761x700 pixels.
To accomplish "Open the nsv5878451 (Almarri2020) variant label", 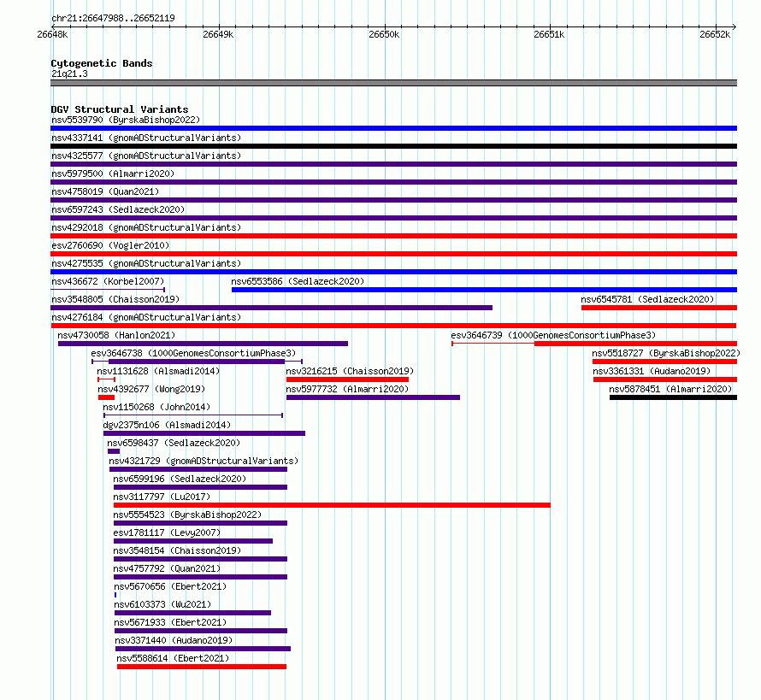I will (670, 389).
